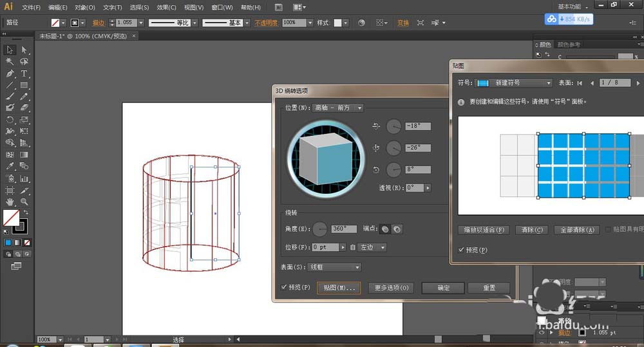Select the Zoom tool
This screenshot has height=347, width=644.
24,202
